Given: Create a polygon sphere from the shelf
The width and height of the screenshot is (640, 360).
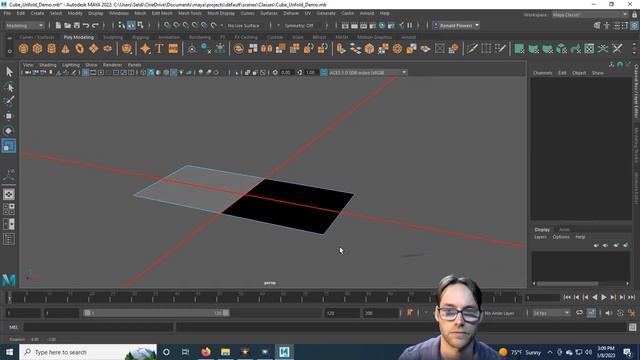Looking at the screenshot, I should [x=24, y=49].
